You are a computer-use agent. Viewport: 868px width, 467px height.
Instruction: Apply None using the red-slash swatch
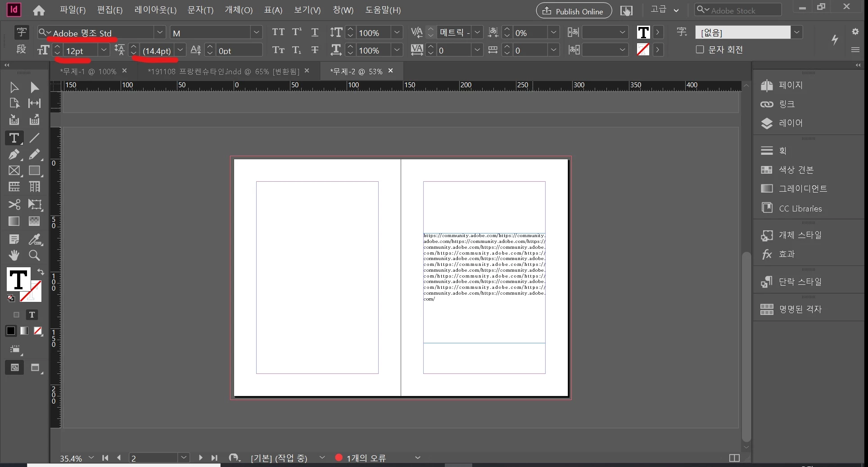(x=38, y=331)
